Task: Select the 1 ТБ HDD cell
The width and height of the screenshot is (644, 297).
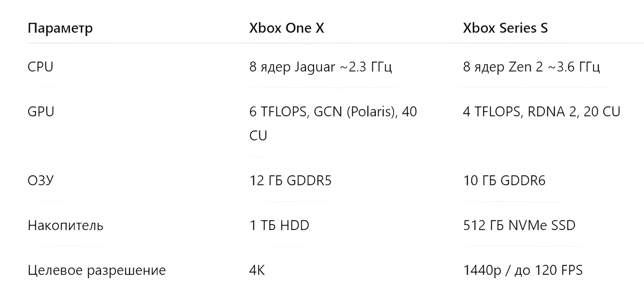Action: tap(279, 225)
